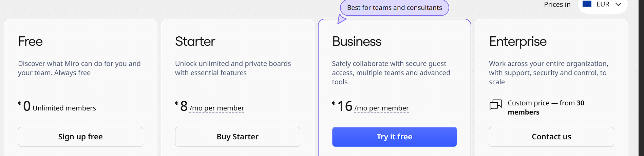
Task: Click the Free plan heading
Action: point(31,41)
